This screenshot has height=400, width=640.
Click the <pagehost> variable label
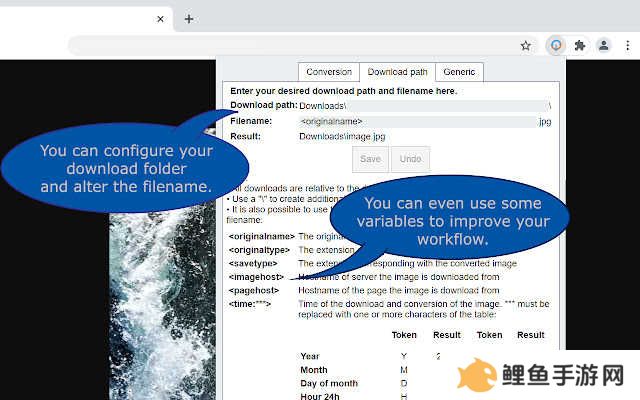[x=254, y=290]
